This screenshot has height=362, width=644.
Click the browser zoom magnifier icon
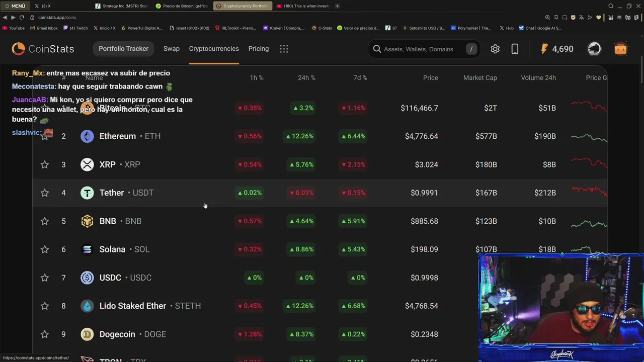[x=548, y=17]
